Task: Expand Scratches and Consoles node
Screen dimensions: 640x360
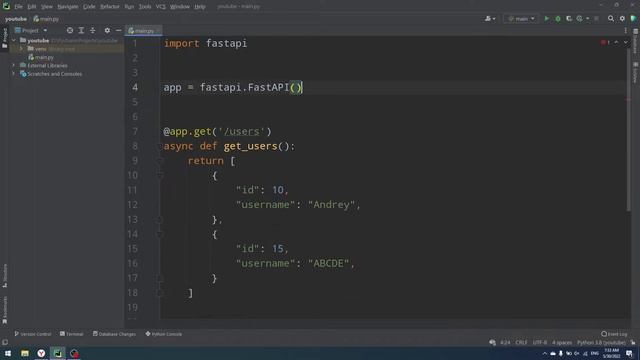Action: click(14, 74)
